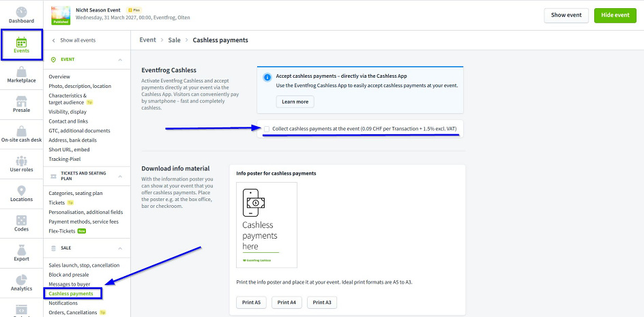Screen dimensions: 644x317
Task: Open Contact and links
Action: pos(68,121)
